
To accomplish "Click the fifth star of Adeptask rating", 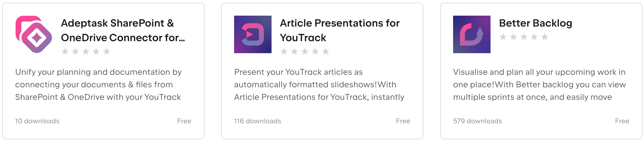I will [x=107, y=52].
